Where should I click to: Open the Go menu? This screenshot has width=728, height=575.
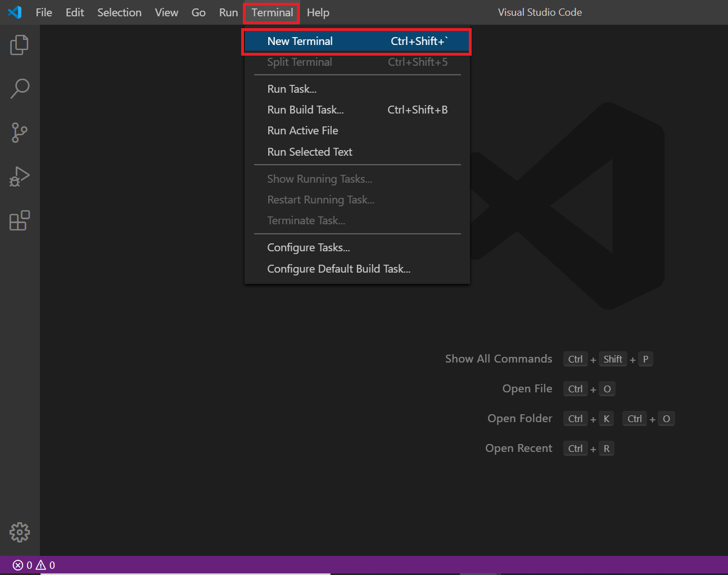tap(198, 12)
